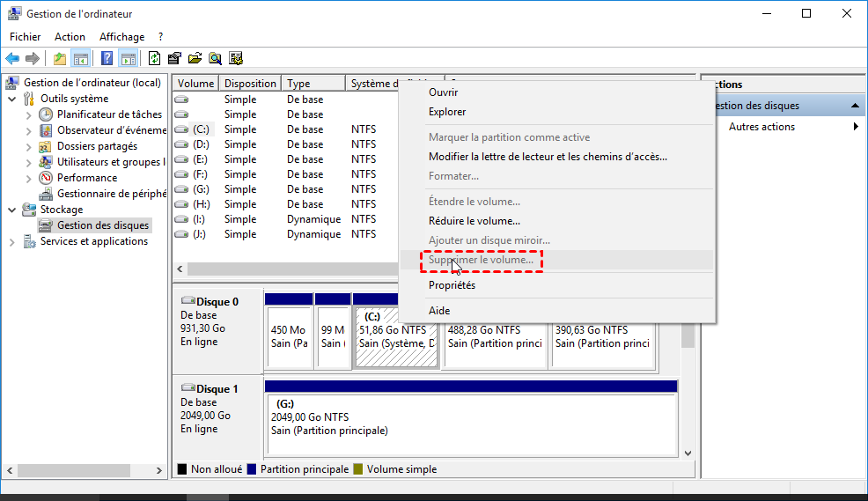Click the olive Volume simple legend swatch
The width and height of the screenshot is (868, 501).
point(358,469)
